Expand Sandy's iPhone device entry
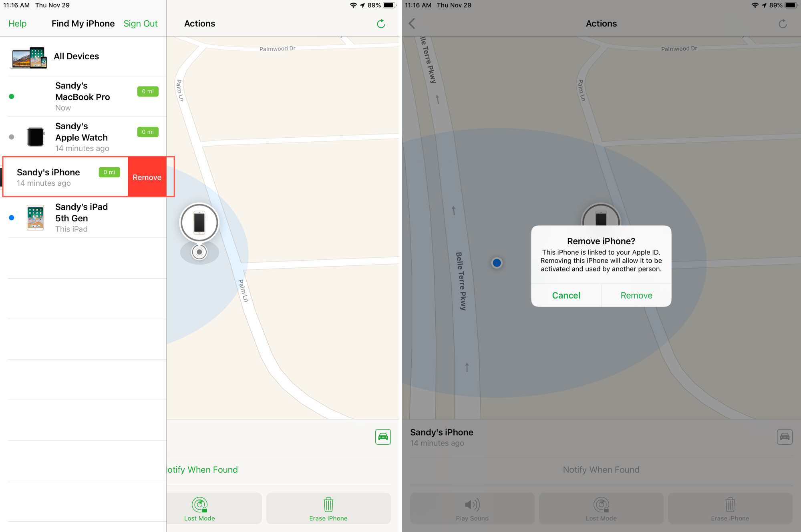Image resolution: width=801 pixels, height=532 pixels. [x=64, y=177]
